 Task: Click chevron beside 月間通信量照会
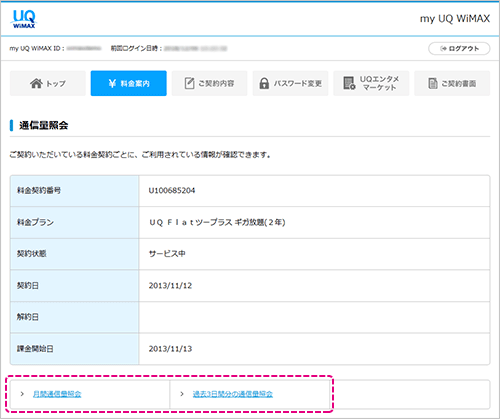coord(22,394)
